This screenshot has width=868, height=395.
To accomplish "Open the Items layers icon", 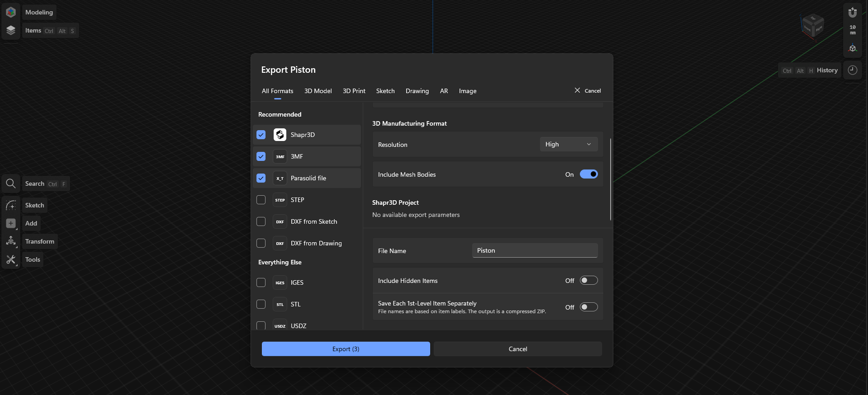I will pyautogui.click(x=11, y=30).
